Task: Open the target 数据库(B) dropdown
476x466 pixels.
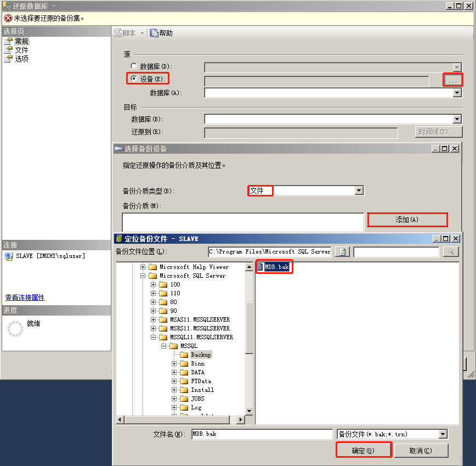Action: [x=457, y=119]
